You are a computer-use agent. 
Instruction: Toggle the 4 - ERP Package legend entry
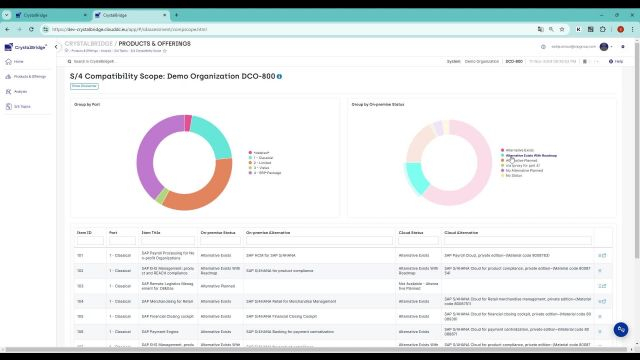click(x=265, y=173)
